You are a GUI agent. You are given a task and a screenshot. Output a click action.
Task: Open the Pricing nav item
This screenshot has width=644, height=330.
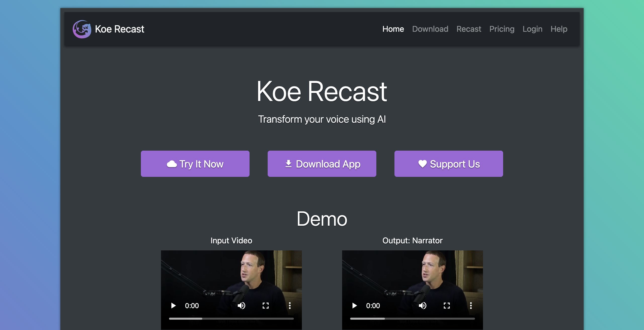pyautogui.click(x=502, y=29)
